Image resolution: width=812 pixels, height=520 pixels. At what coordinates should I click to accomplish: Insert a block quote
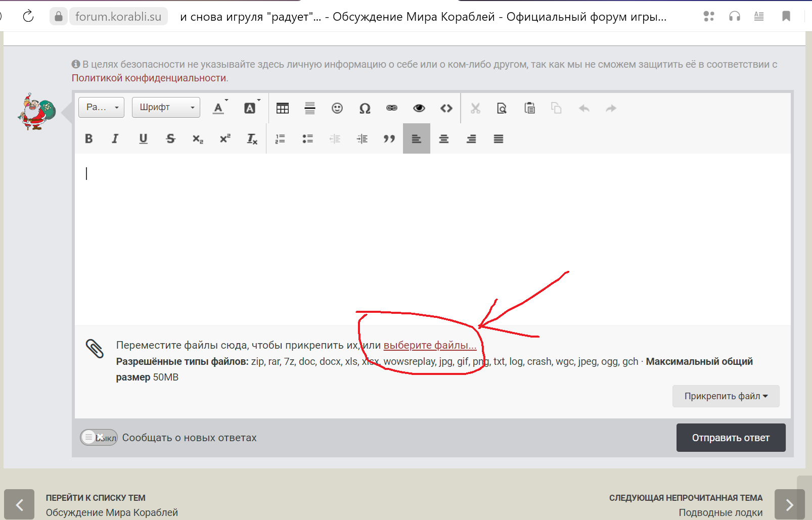coord(389,138)
